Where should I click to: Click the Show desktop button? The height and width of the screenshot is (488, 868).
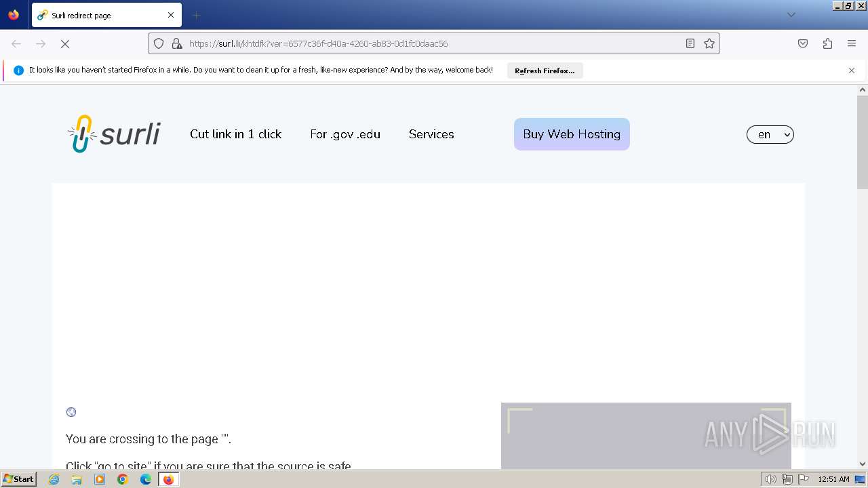[860, 479]
